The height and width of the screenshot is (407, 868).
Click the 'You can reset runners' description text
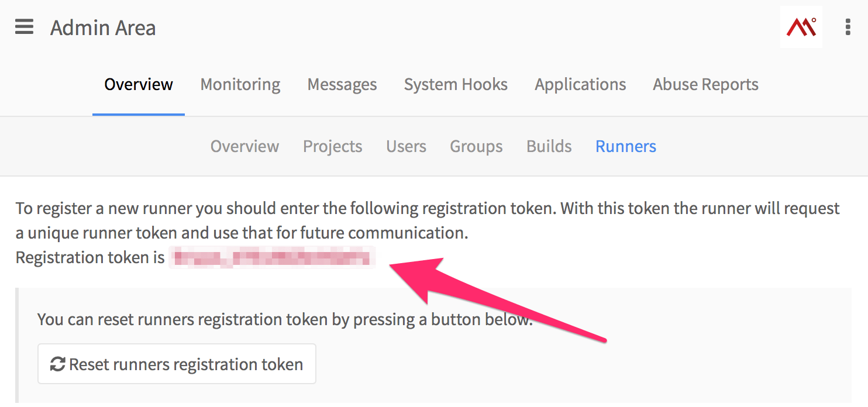tap(285, 319)
